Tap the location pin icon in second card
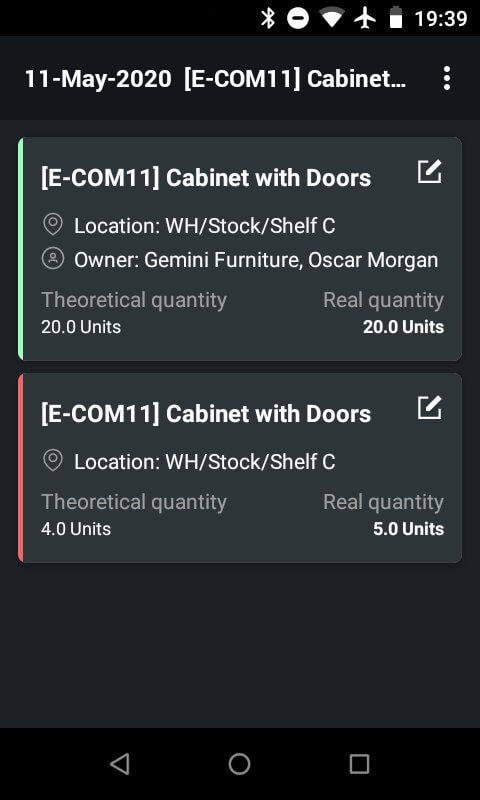The image size is (480, 800). point(53,461)
